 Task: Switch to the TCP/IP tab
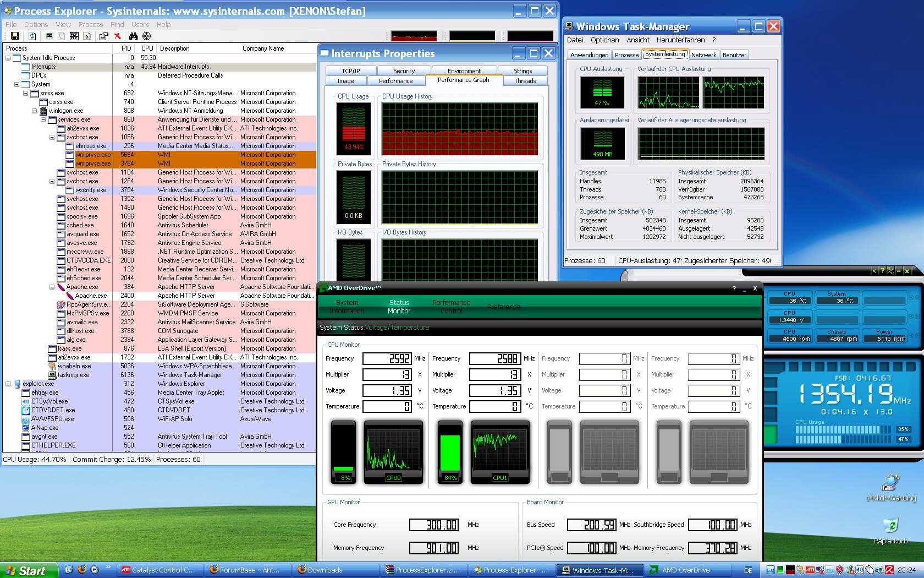pos(351,71)
